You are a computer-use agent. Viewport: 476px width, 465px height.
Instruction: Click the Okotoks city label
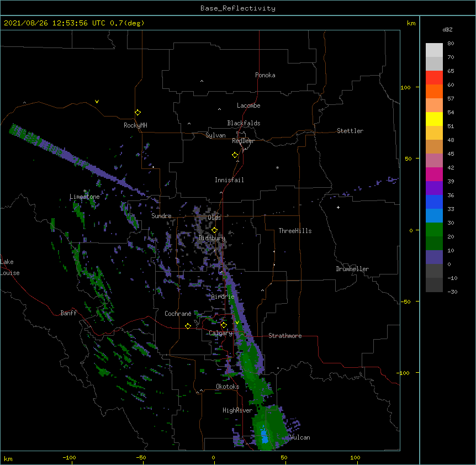click(228, 387)
